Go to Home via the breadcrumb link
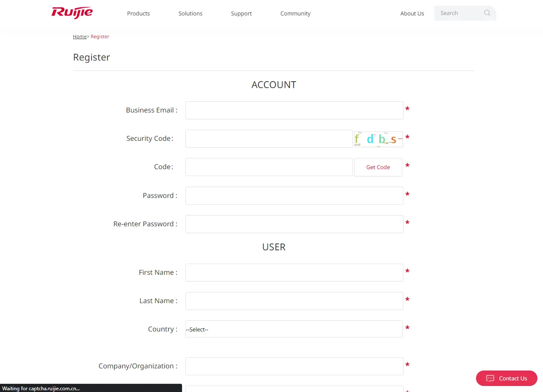This screenshot has height=392, width=543. [x=79, y=36]
